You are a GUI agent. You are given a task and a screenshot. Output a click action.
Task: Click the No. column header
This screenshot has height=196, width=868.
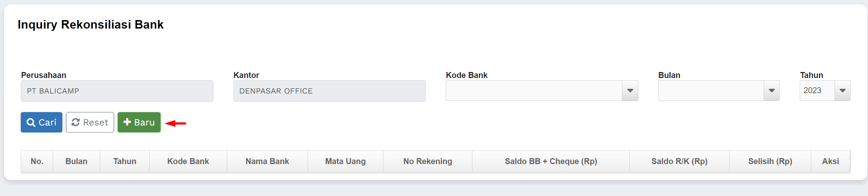click(37, 161)
